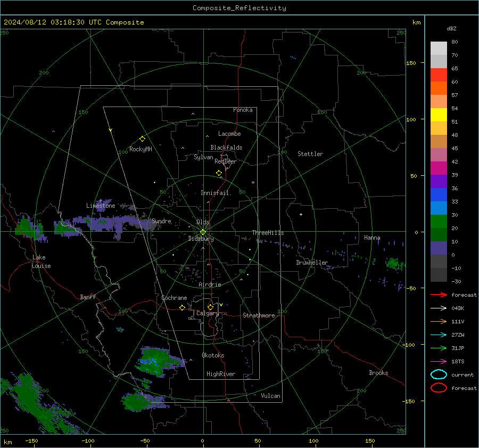Select the green 30 dBZ color swatch
Viewport: 479px width, 448px height.
(x=439, y=222)
